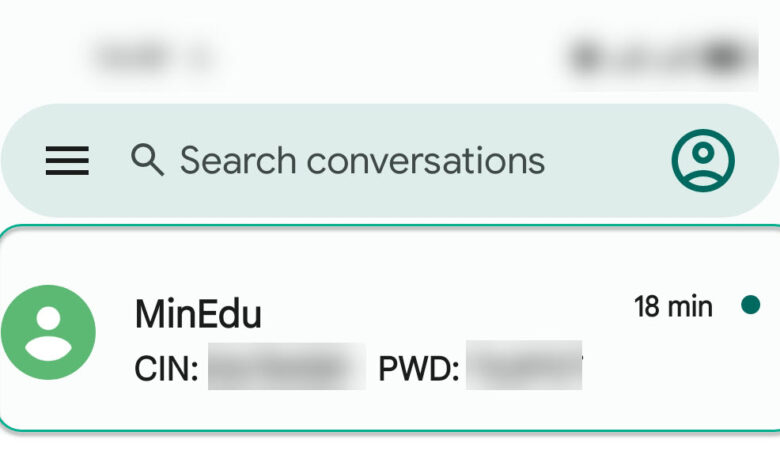The height and width of the screenshot is (470, 780).
Task: Click empty space between search text and profile icon
Action: point(605,160)
